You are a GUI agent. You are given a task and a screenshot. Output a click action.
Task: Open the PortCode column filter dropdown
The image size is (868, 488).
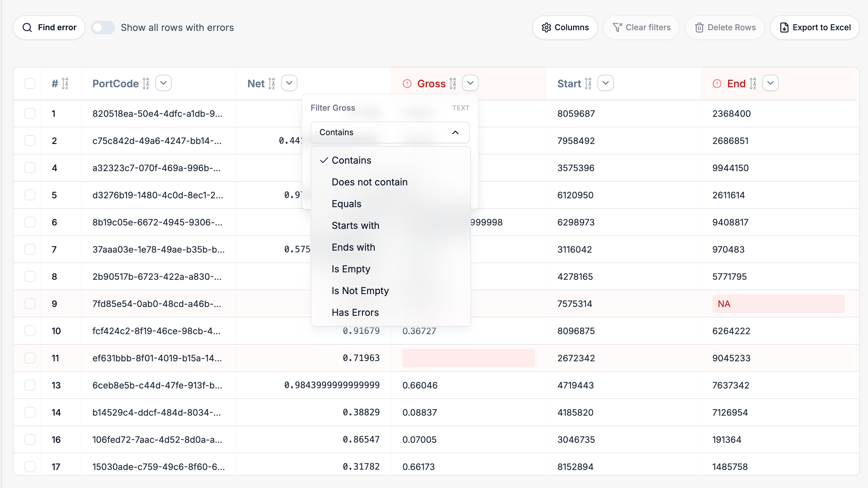pyautogui.click(x=163, y=83)
